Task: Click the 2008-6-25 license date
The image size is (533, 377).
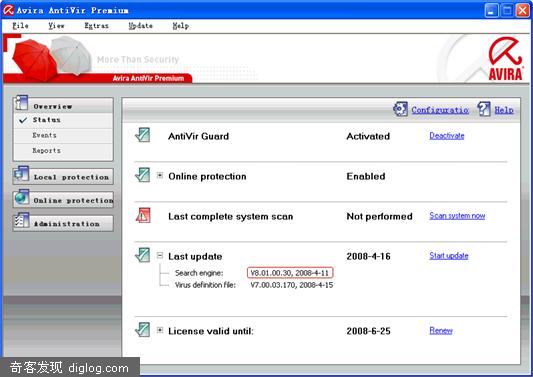Action: [x=368, y=331]
